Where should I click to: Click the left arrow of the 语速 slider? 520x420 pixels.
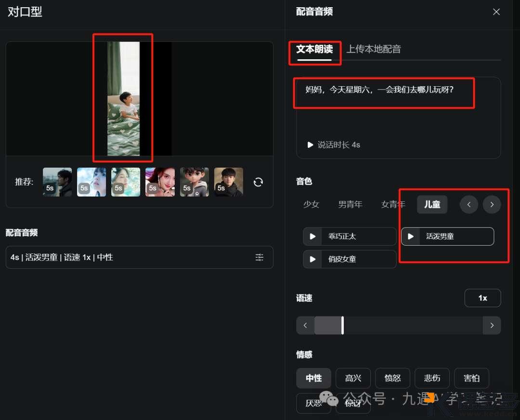(305, 325)
